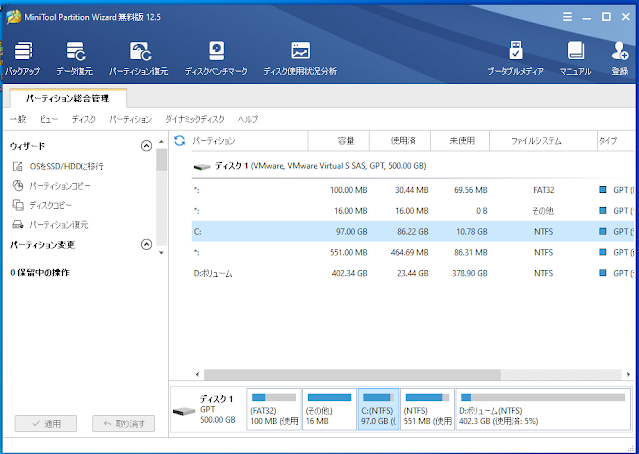Collapse the パーティション変更 section

(146, 245)
